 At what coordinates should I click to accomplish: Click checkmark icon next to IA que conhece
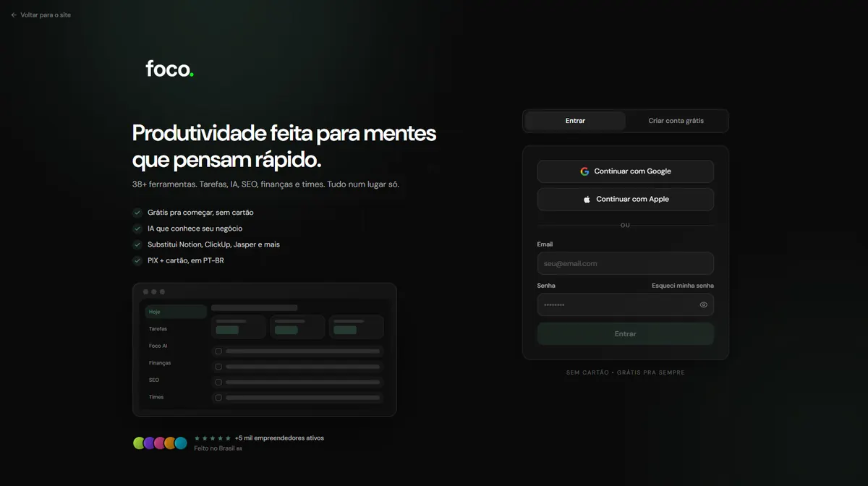tap(137, 229)
